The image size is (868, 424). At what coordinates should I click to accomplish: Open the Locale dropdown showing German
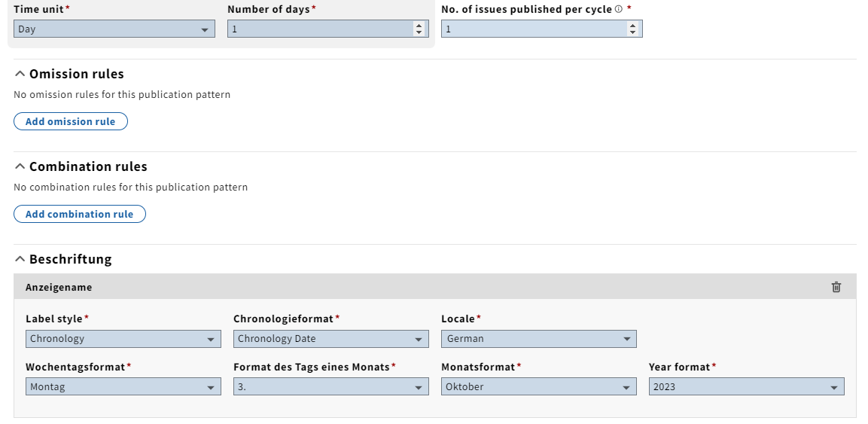pyautogui.click(x=539, y=339)
